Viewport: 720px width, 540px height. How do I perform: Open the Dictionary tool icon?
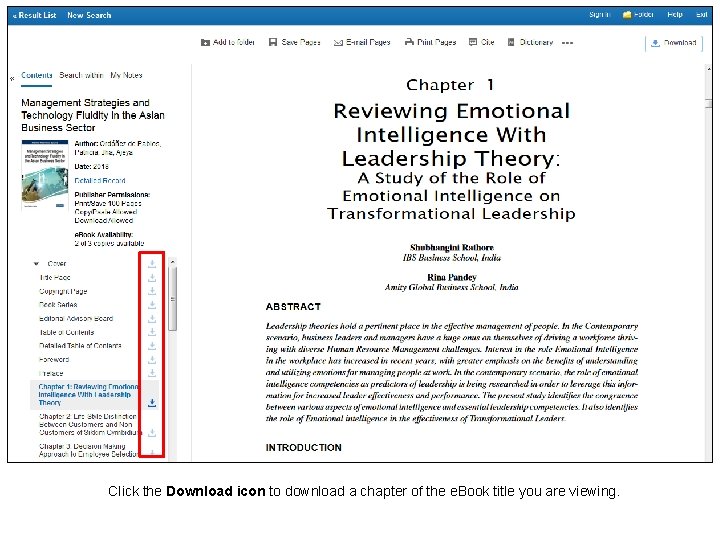(x=511, y=42)
